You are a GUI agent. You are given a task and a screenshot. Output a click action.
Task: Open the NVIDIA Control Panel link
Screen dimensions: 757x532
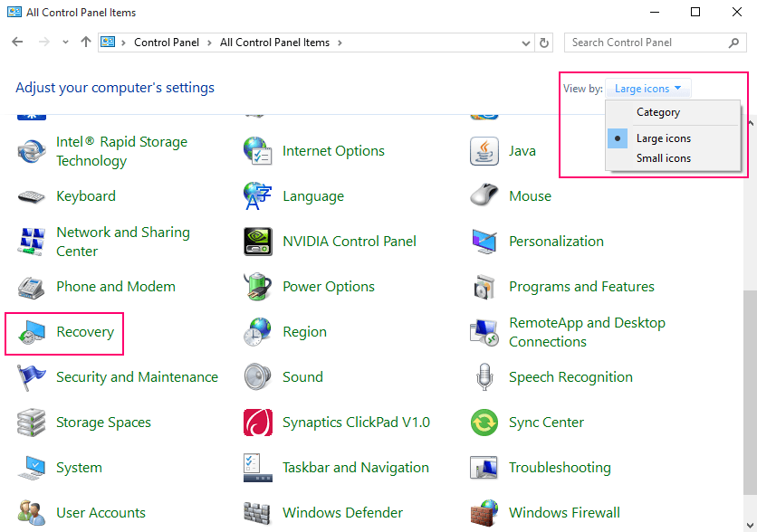pyautogui.click(x=349, y=242)
